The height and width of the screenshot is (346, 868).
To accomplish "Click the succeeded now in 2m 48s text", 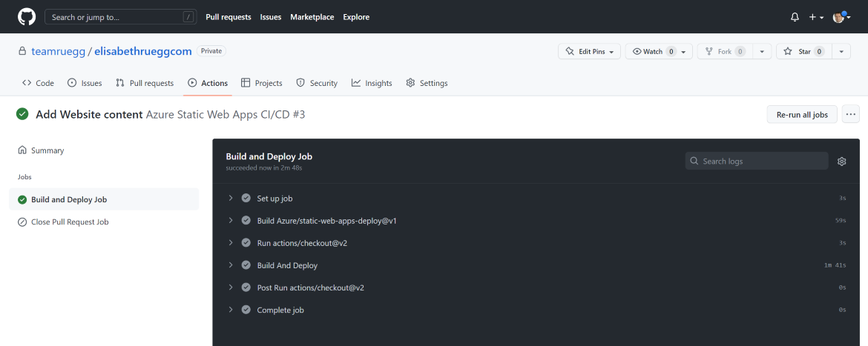I will point(264,167).
